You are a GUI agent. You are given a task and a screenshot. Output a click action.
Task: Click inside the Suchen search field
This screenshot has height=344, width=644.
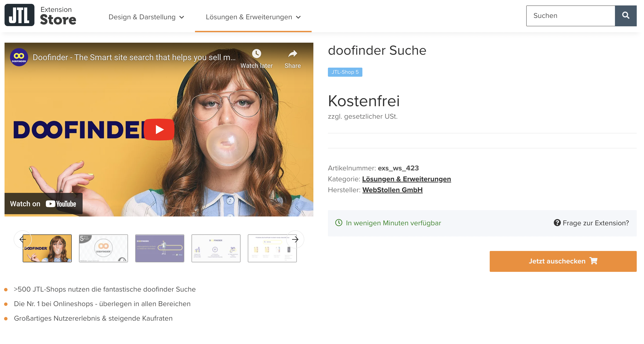tap(570, 16)
